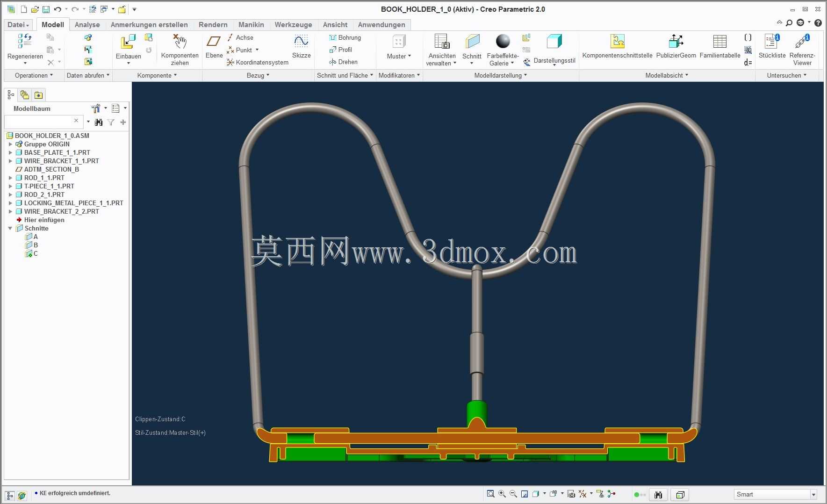Viewport: 827px width, 504px height.
Task: Click the PublizierGeom icon
Action: pos(676,42)
